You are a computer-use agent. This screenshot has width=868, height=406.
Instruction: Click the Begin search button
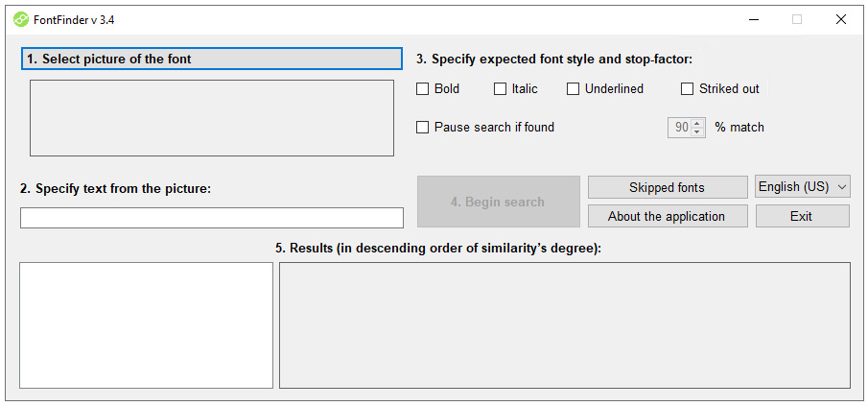(x=498, y=202)
